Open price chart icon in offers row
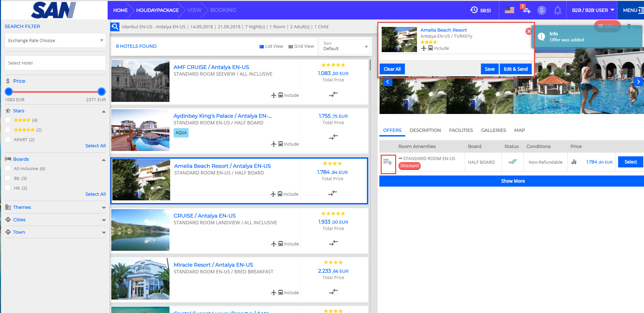 [x=574, y=162]
